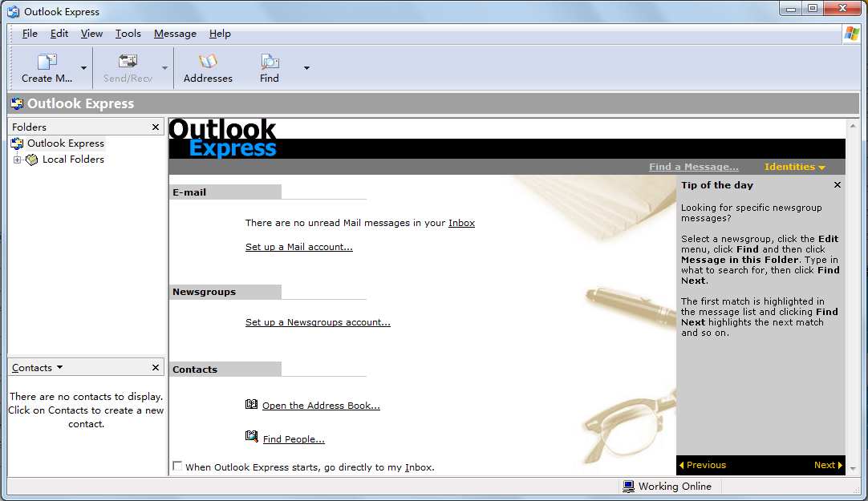Click the Windows flag logo icon
This screenshot has height=501, width=868.
click(851, 34)
